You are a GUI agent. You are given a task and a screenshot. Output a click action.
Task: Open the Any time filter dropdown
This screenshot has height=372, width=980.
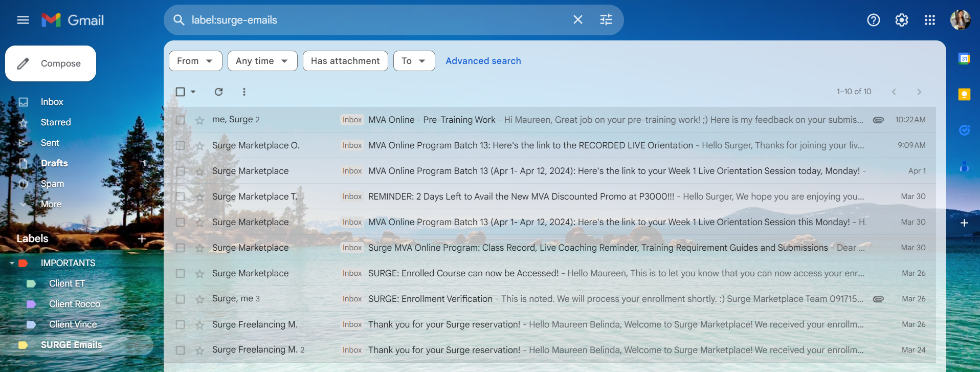[x=262, y=61]
